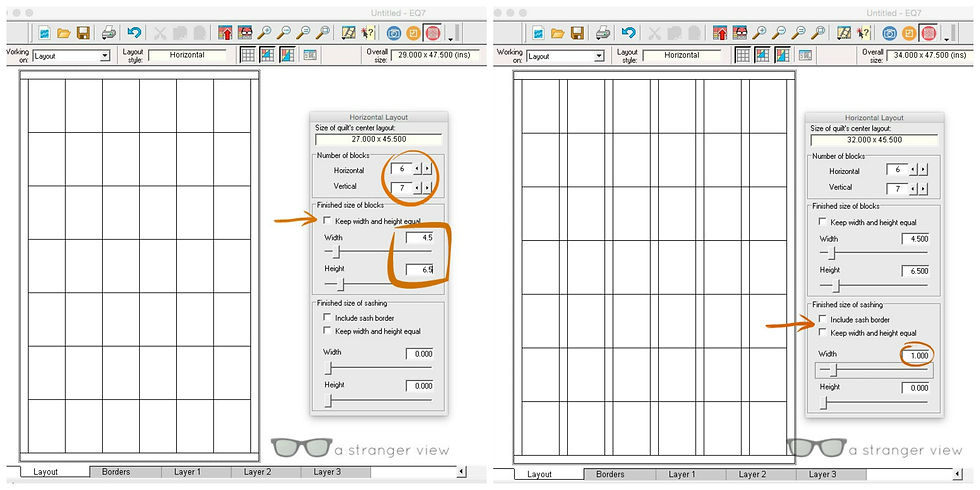
Task: Click Open folder icon in right EQ7 window
Action: [x=558, y=32]
